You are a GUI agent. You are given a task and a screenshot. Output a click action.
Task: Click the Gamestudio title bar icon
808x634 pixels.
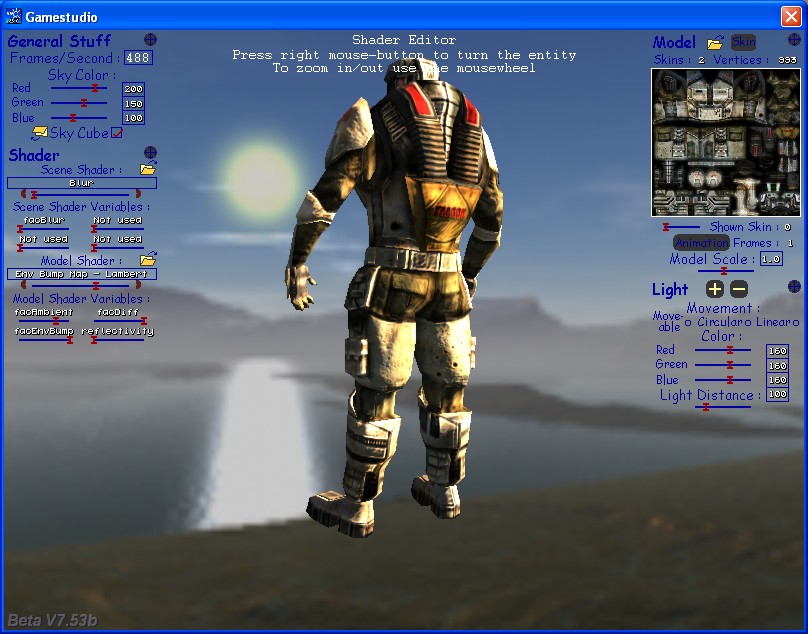[x=13, y=16]
